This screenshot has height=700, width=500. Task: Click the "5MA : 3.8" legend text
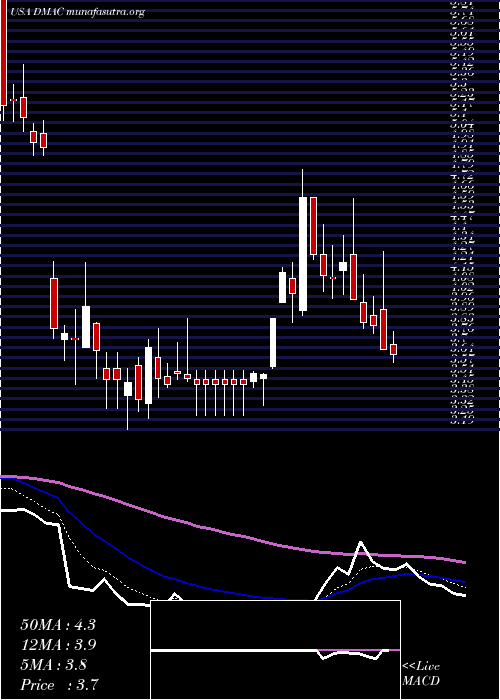coord(54,665)
